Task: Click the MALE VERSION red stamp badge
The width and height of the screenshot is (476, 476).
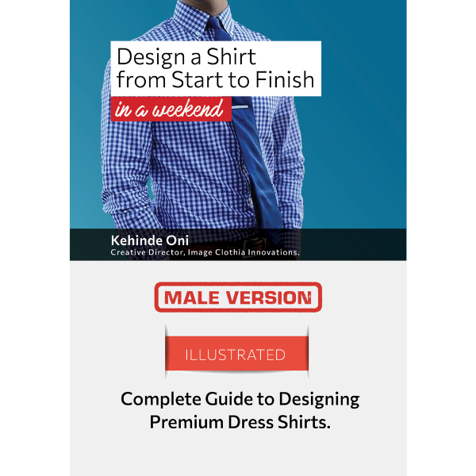Action: [238, 297]
